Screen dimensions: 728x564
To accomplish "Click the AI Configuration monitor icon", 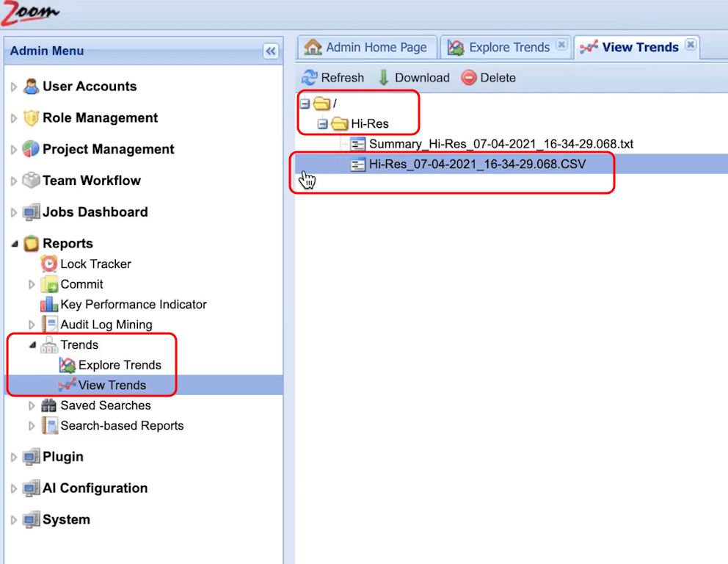I will (31, 488).
